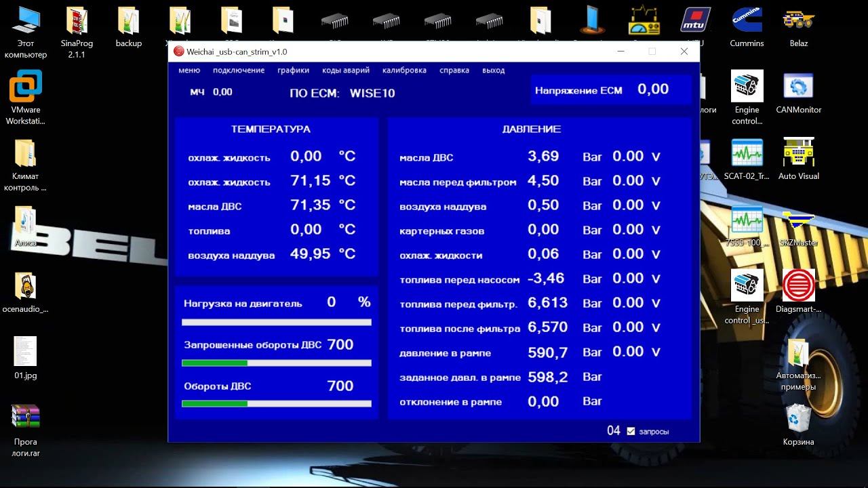Viewport: 868px width, 488px height.
Task: Toggle the запросы checkbox
Action: [631, 431]
